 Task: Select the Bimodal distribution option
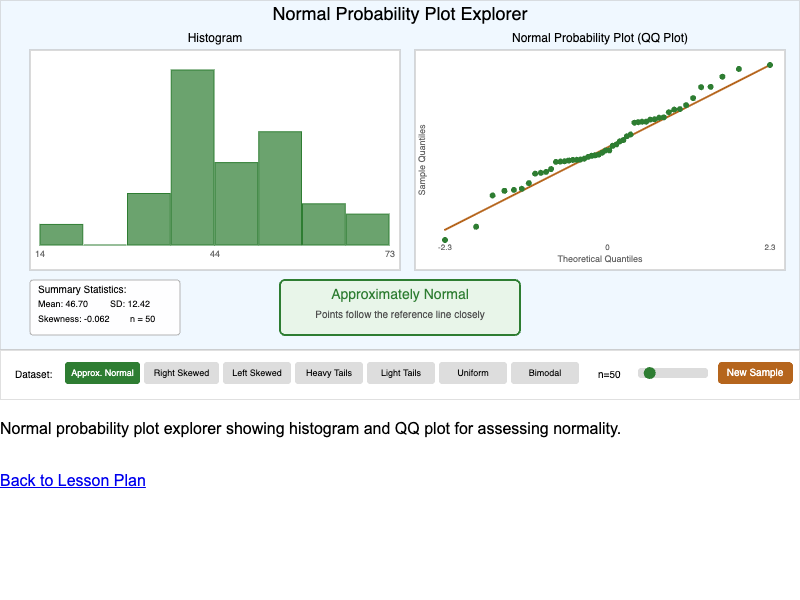(545, 372)
